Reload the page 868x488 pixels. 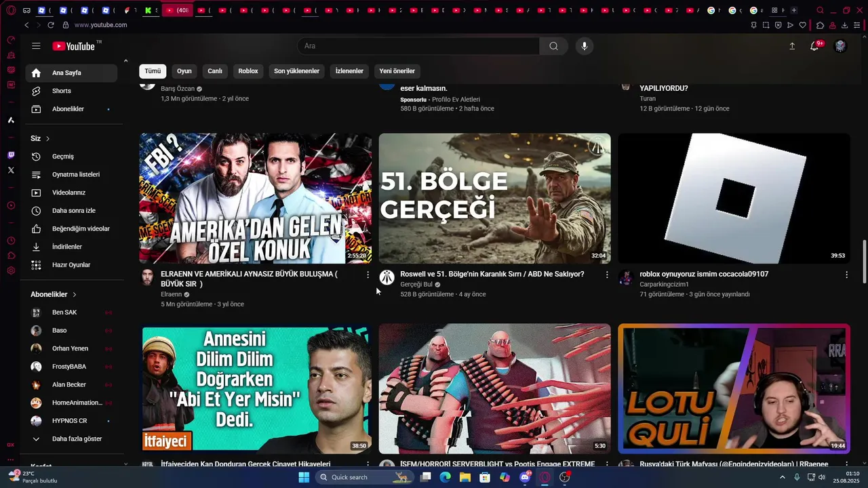tap(51, 25)
